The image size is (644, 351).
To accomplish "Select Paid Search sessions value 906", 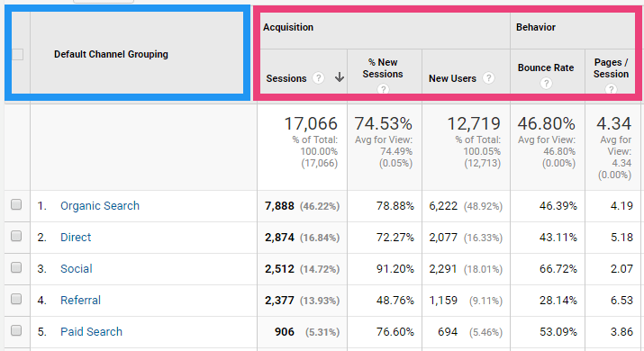I will [285, 332].
